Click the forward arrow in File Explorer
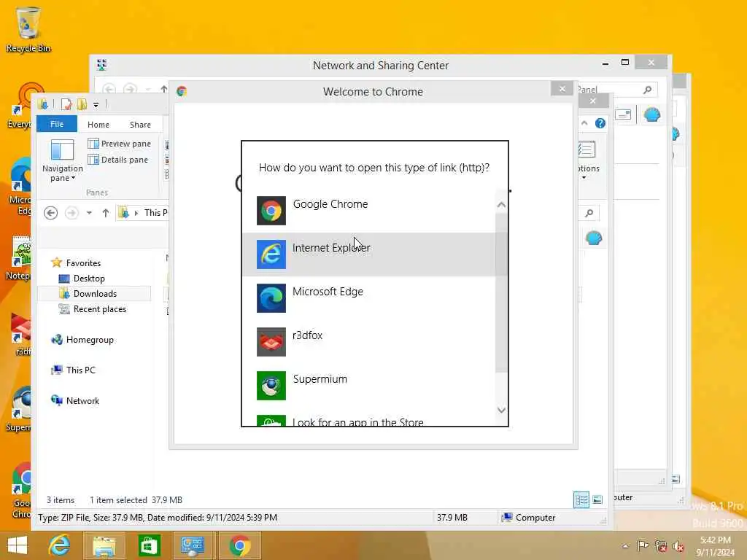 click(x=71, y=213)
